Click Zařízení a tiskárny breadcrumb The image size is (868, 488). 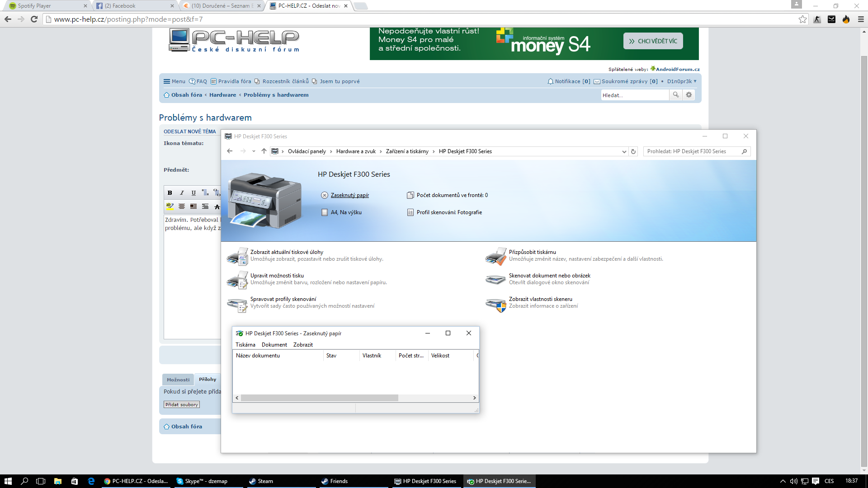[x=407, y=151]
